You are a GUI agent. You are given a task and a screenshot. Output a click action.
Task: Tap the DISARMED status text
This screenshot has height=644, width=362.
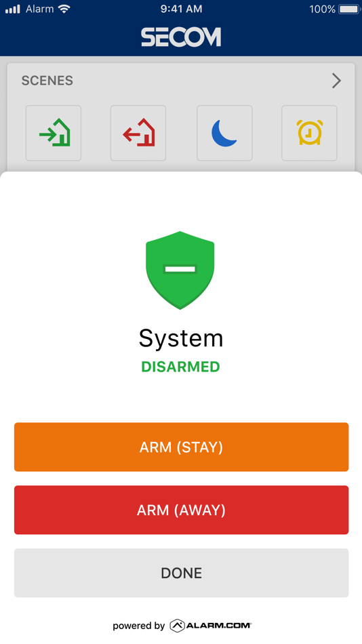[x=181, y=367]
